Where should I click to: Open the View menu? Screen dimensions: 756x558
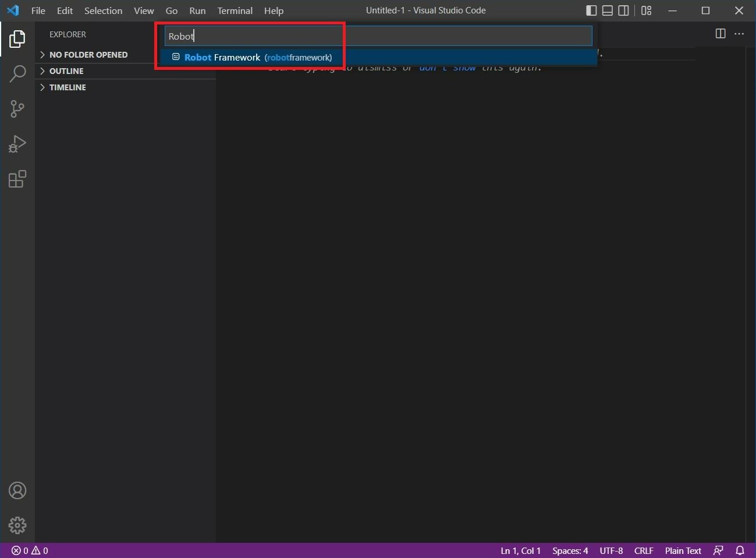tap(144, 10)
